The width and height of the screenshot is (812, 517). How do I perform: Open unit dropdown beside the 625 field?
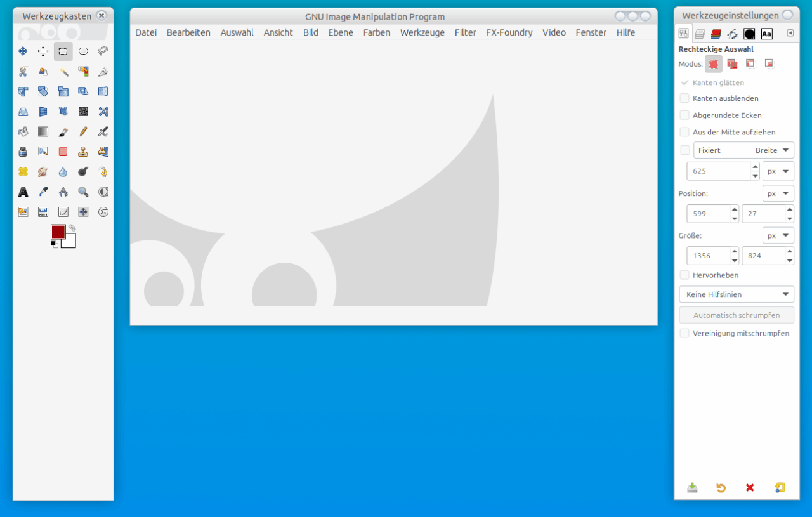coord(778,171)
